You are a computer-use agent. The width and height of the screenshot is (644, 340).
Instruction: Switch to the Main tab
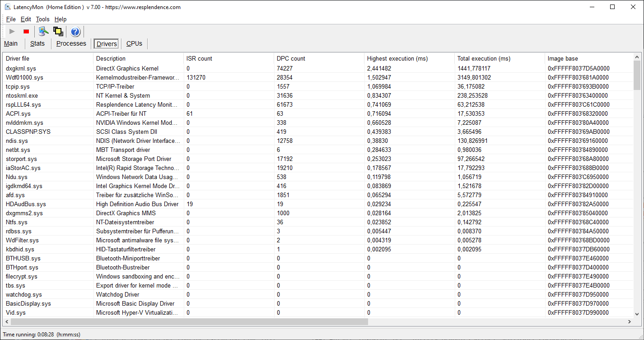(x=11, y=43)
